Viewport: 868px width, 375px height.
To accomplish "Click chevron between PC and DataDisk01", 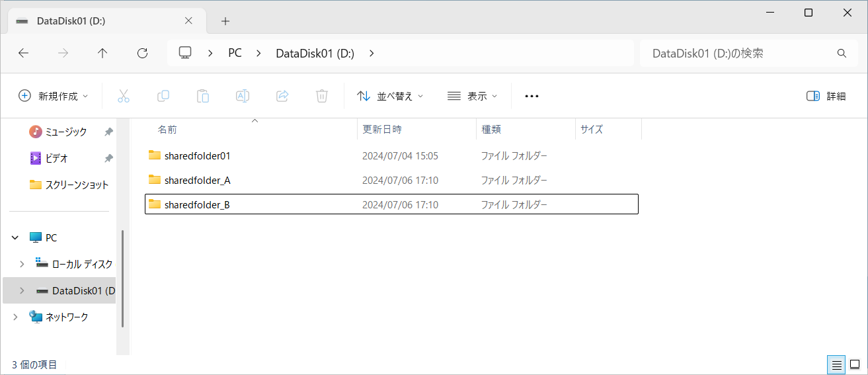I will 258,54.
